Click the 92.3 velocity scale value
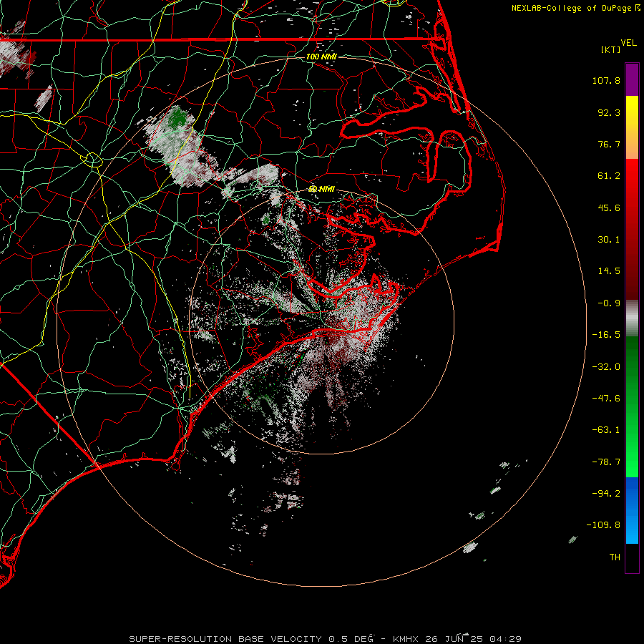Screen dimensions: 644x644 [609, 112]
